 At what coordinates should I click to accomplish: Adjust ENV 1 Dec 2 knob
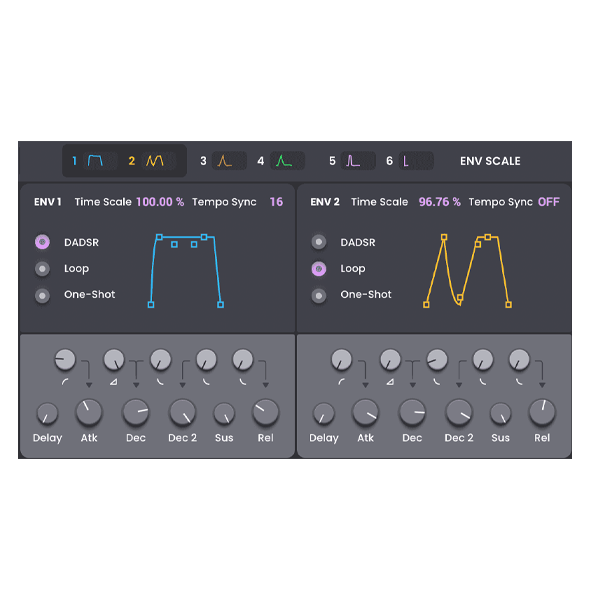183,412
